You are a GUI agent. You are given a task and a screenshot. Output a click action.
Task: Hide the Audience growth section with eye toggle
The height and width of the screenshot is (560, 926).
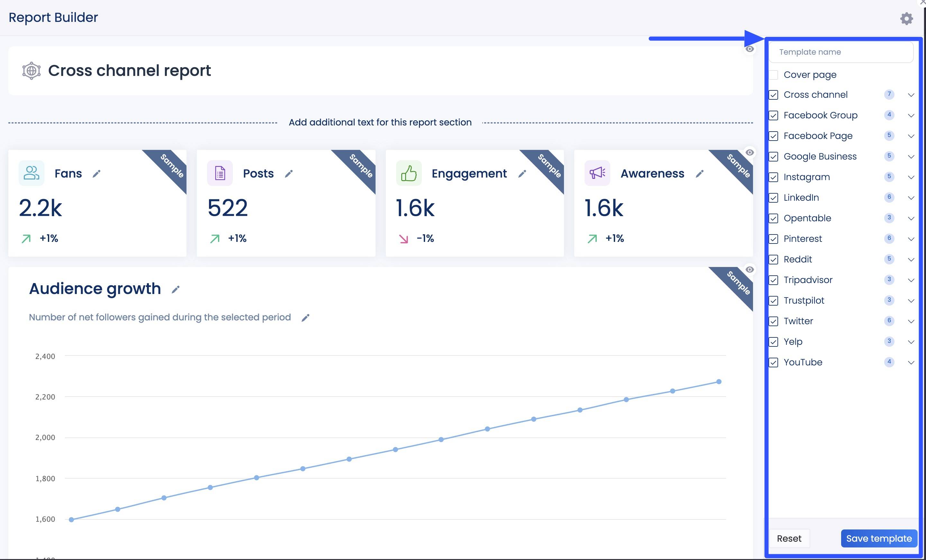pyautogui.click(x=750, y=269)
